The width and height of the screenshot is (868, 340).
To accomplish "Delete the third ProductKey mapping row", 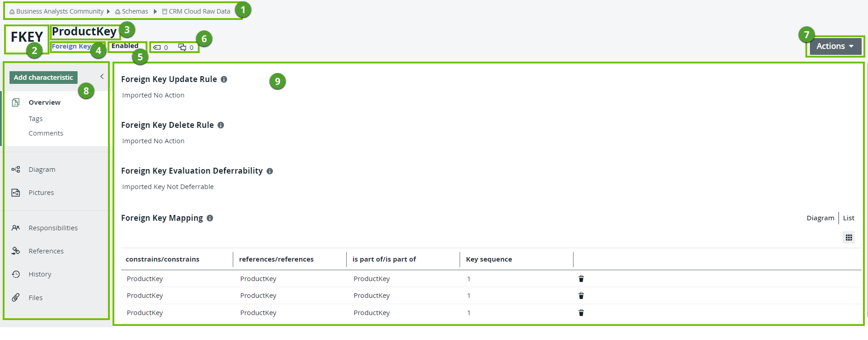I will 581,313.
